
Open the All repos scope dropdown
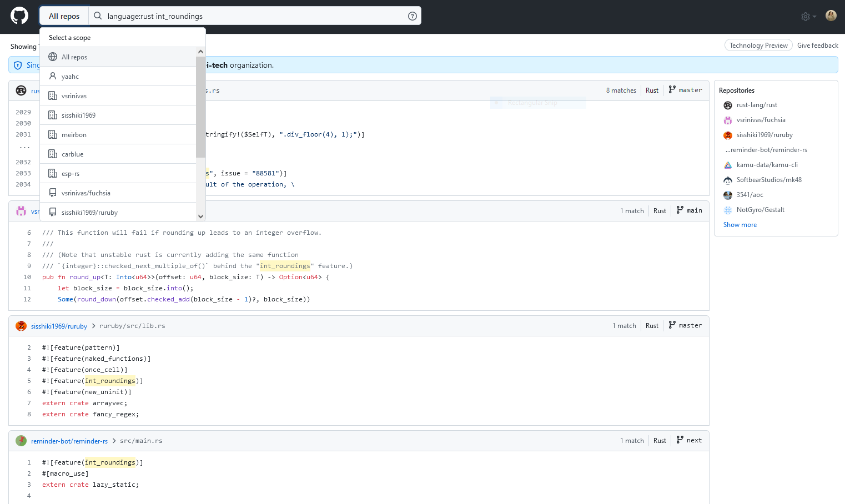64,16
